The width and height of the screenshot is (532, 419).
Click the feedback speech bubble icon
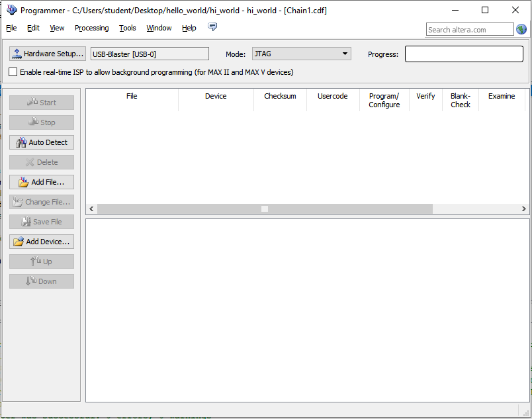212,27
